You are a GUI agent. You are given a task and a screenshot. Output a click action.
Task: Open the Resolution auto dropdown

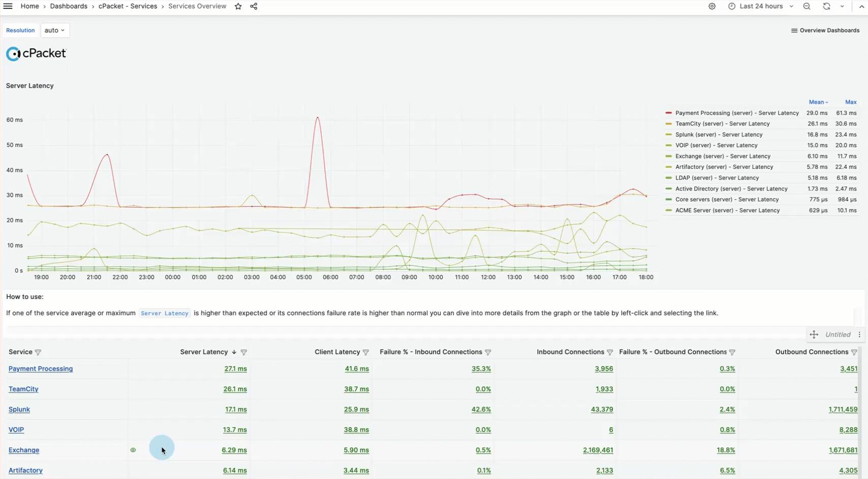[55, 30]
